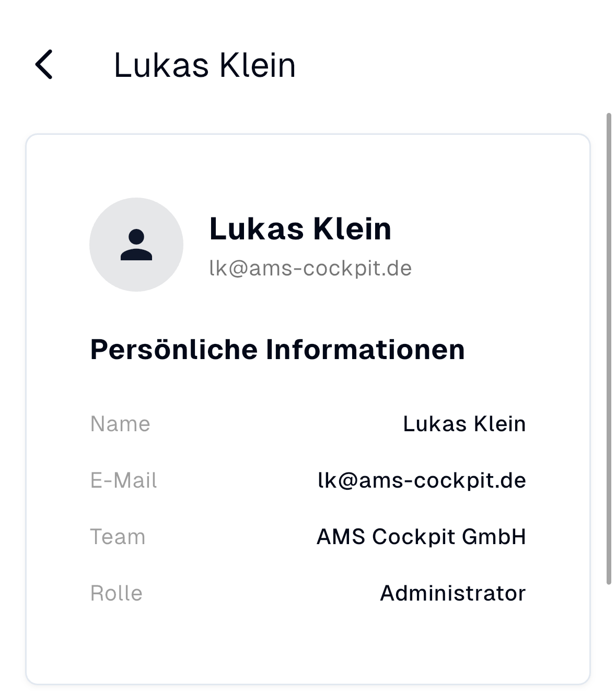
Task: Click the Rolle field label
Action: (116, 593)
